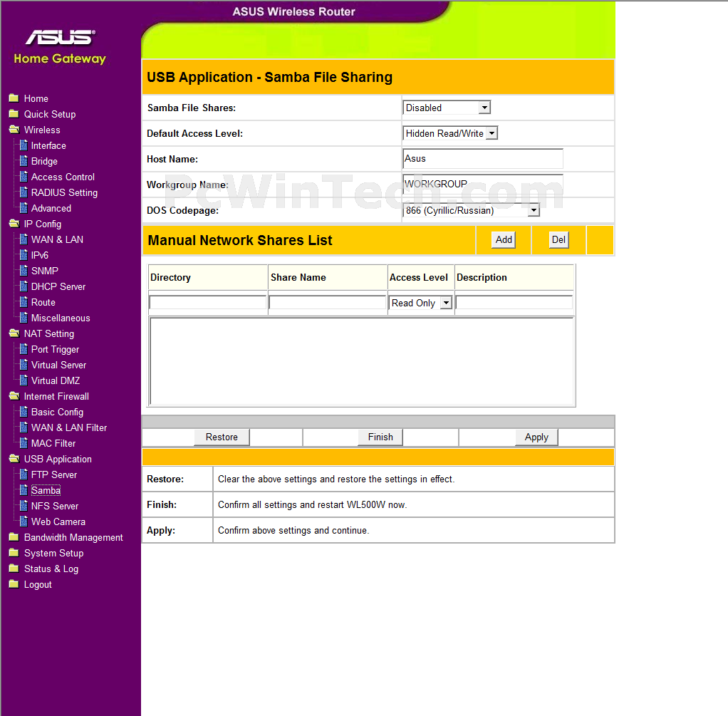Click the USB Application folder icon
The image size is (728, 716).
coord(14,459)
